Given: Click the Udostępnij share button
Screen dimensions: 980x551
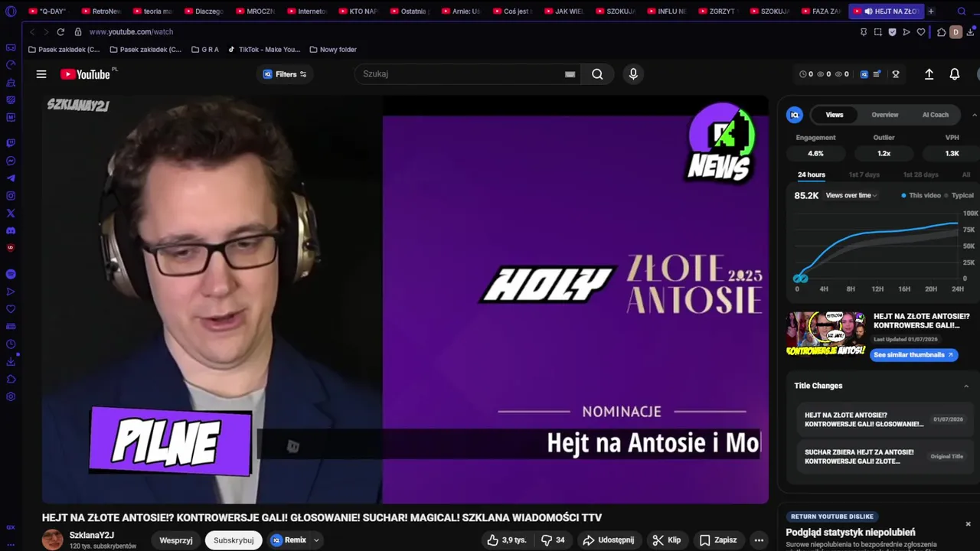Looking at the screenshot, I should pyautogui.click(x=609, y=540).
